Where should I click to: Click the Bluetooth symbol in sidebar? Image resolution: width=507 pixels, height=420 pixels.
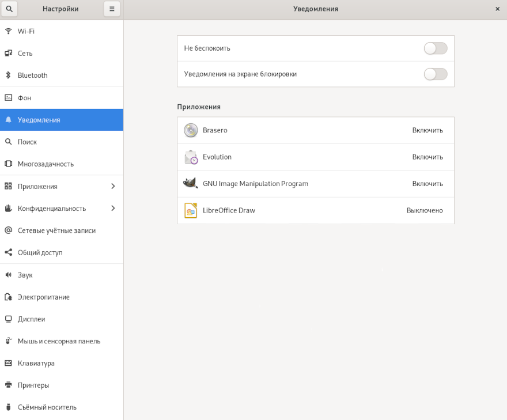point(9,75)
